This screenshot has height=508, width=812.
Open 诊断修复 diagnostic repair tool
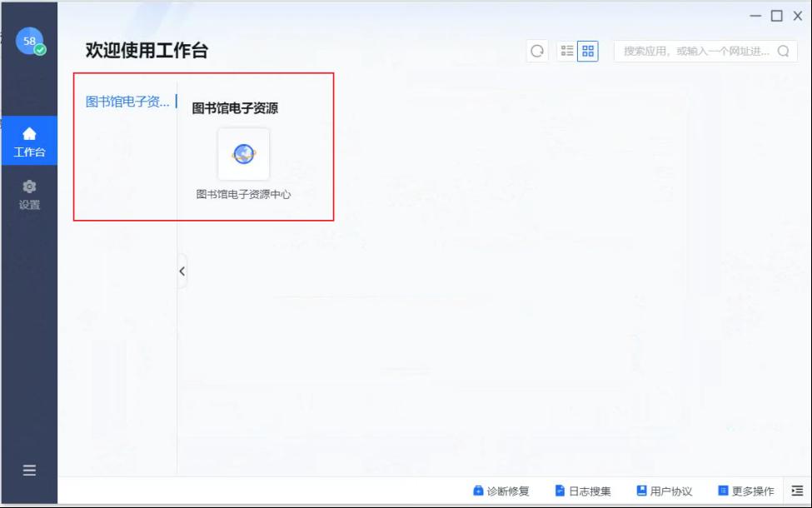pos(501,491)
